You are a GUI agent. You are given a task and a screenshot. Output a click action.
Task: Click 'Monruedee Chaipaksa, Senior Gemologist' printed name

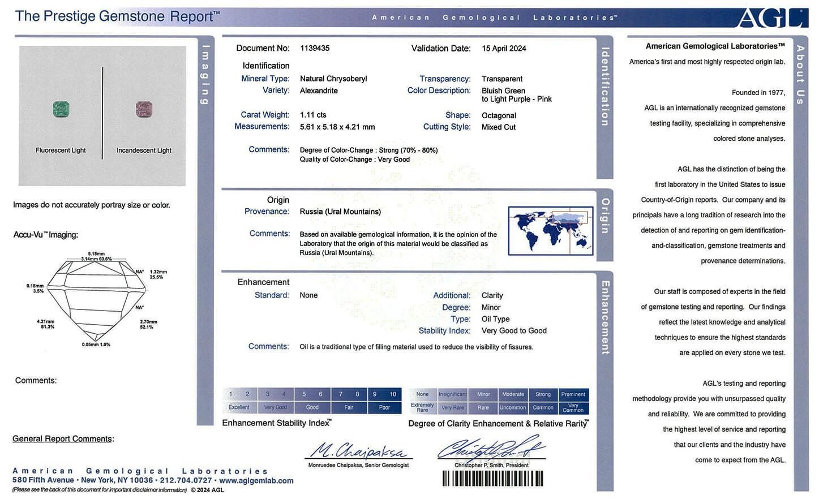coord(358,465)
